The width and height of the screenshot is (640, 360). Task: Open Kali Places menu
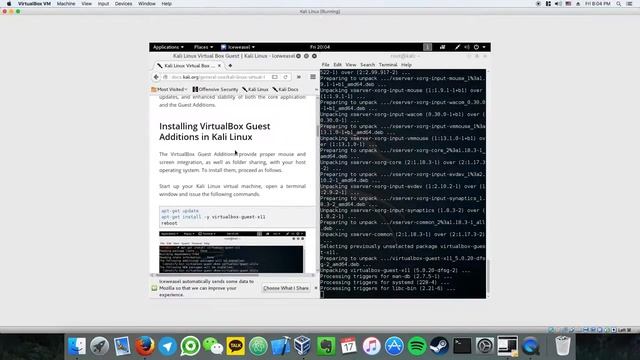[203, 47]
